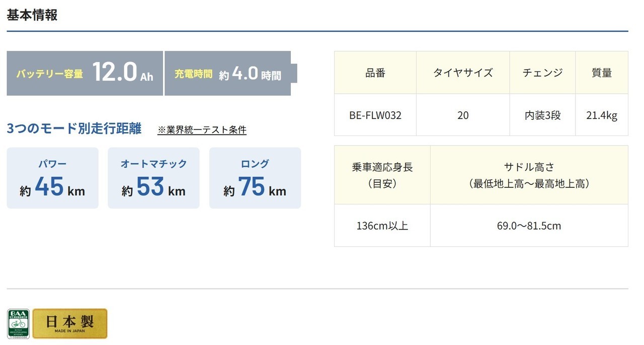The height and width of the screenshot is (345, 644).
Task: Select the BE-FLW032 model number cell
Action: pyautogui.click(x=375, y=115)
